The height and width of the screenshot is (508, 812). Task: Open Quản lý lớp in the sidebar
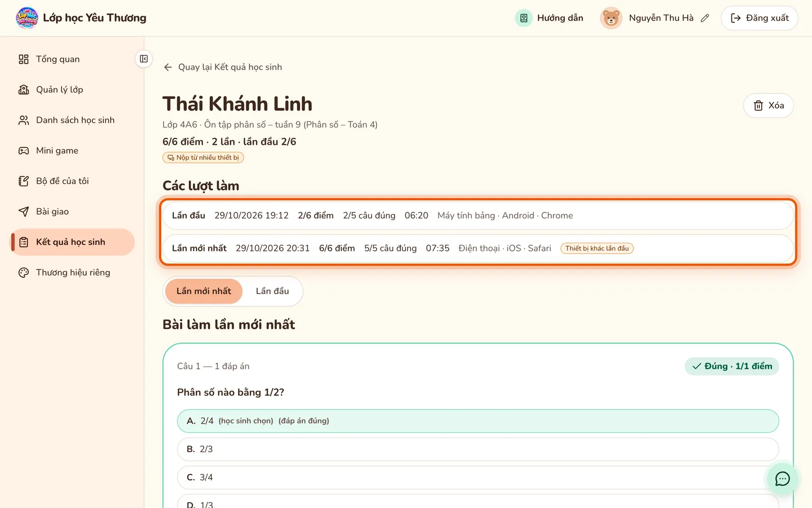pyautogui.click(x=73, y=89)
